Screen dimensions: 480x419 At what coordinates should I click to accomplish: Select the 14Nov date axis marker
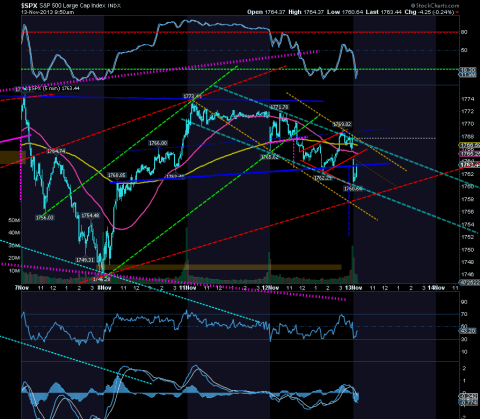pos(436,288)
